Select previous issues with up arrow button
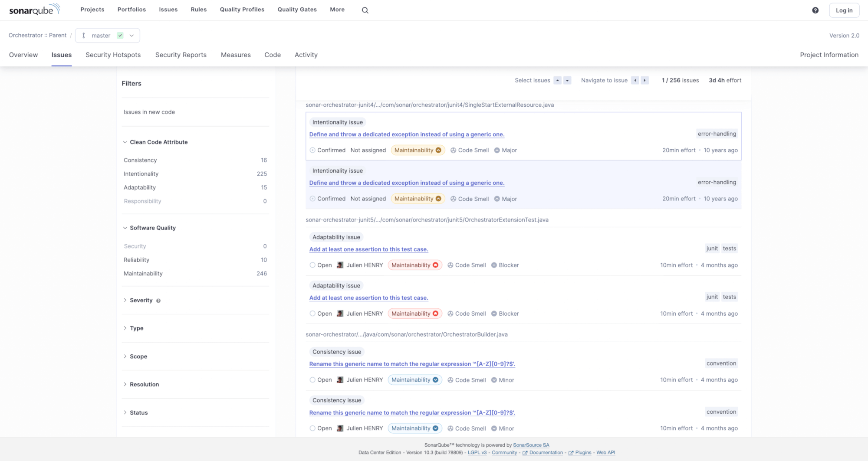The width and height of the screenshot is (868, 461). point(558,80)
